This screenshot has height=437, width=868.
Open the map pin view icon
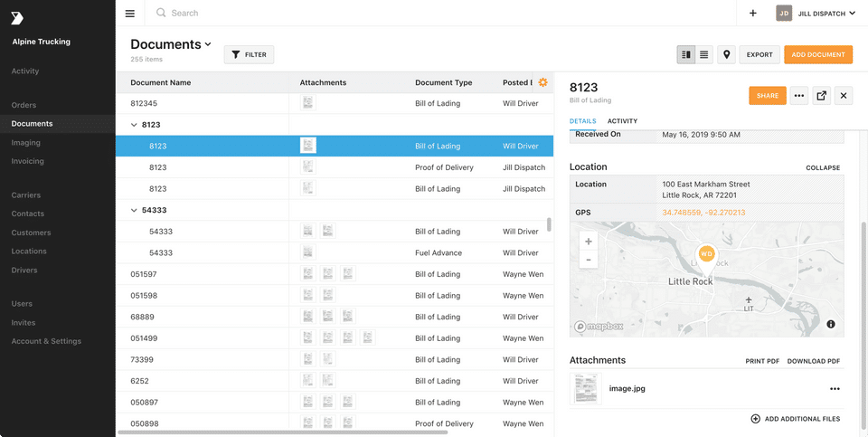point(726,55)
